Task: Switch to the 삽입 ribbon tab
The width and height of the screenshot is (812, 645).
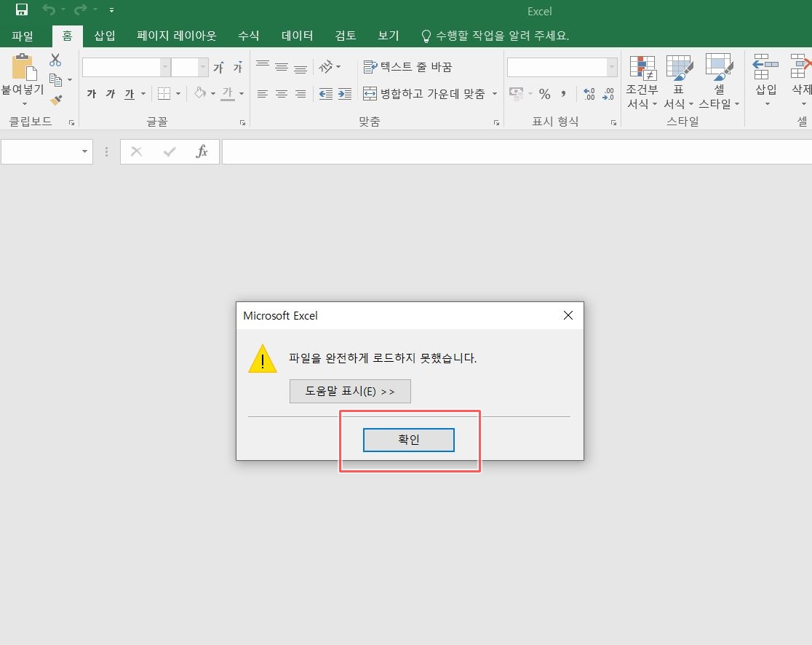Action: pos(105,36)
